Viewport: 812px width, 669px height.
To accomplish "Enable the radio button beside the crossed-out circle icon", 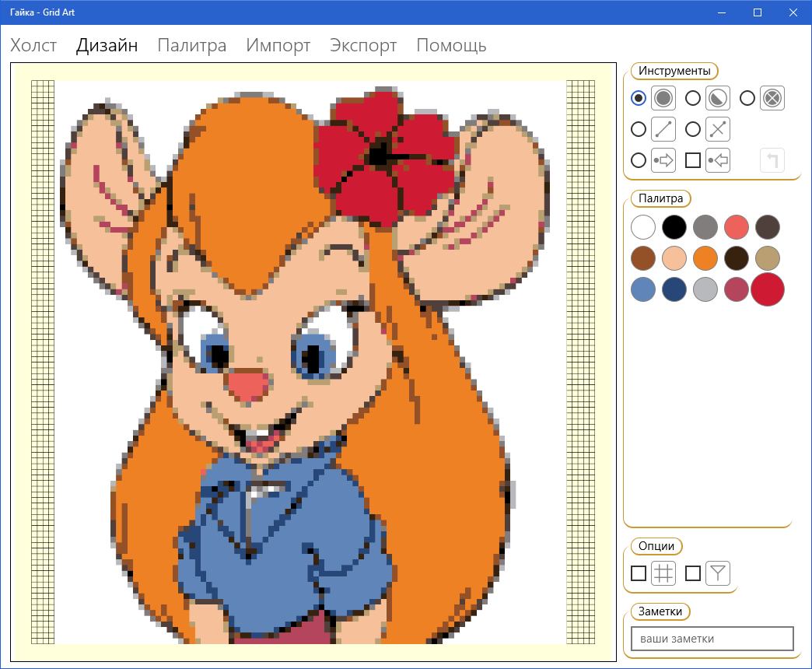I will pyautogui.click(x=747, y=98).
